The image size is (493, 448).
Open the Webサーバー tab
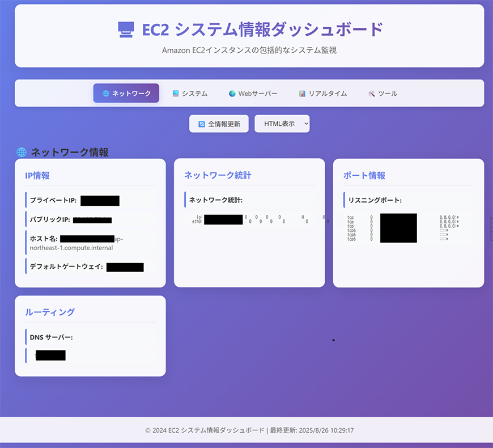click(252, 93)
